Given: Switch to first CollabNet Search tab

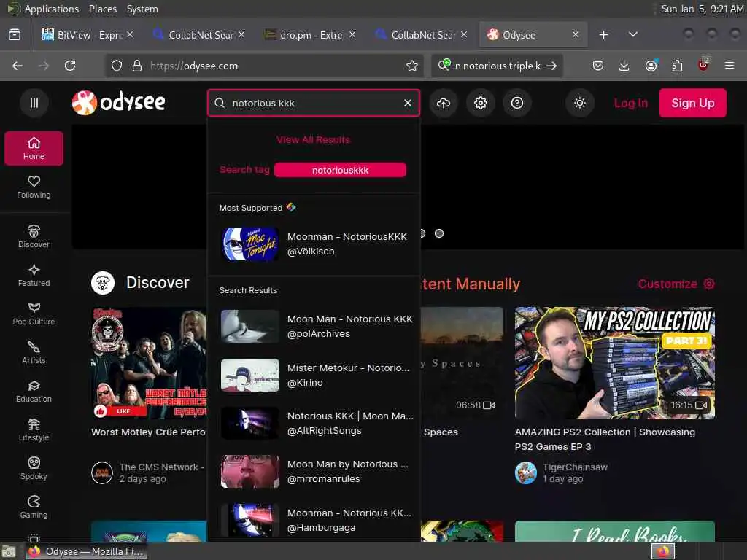Looking at the screenshot, I should (x=200, y=35).
